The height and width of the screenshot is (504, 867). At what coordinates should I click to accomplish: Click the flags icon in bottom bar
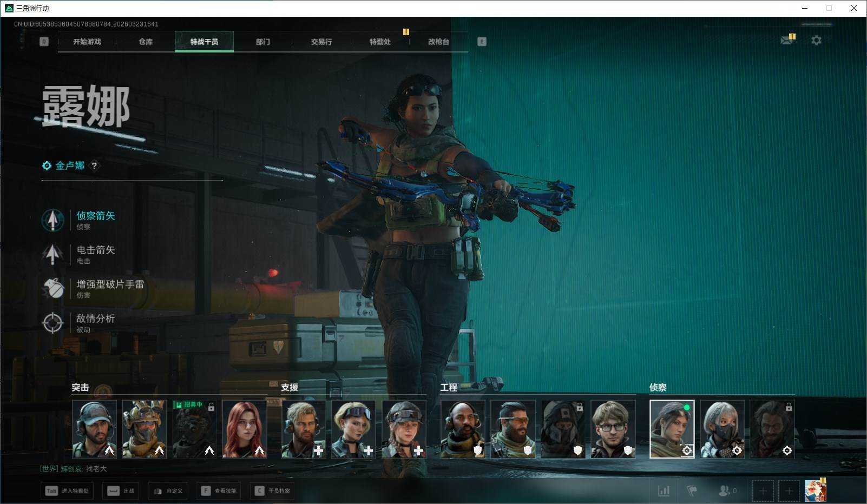(692, 490)
